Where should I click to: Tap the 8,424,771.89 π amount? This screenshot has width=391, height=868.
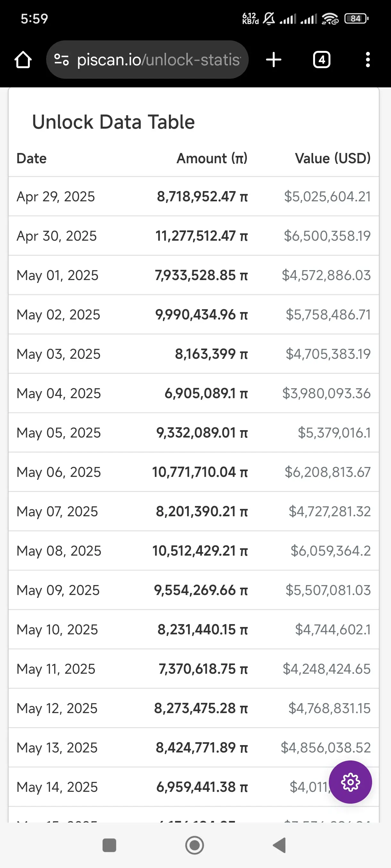(202, 748)
